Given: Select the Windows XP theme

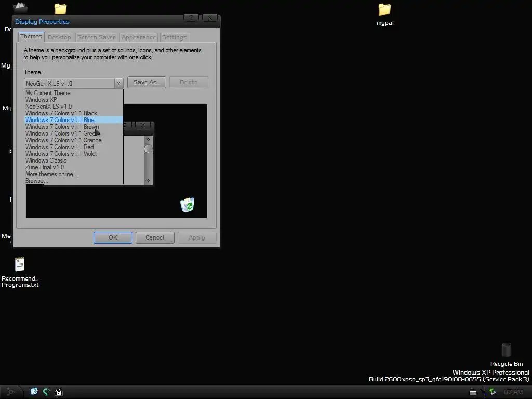Looking at the screenshot, I should [74, 100].
